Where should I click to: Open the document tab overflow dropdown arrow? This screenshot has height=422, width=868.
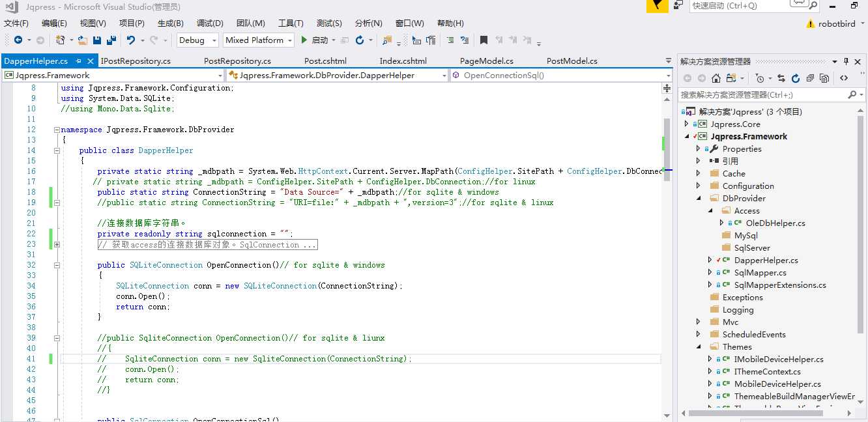(x=668, y=61)
